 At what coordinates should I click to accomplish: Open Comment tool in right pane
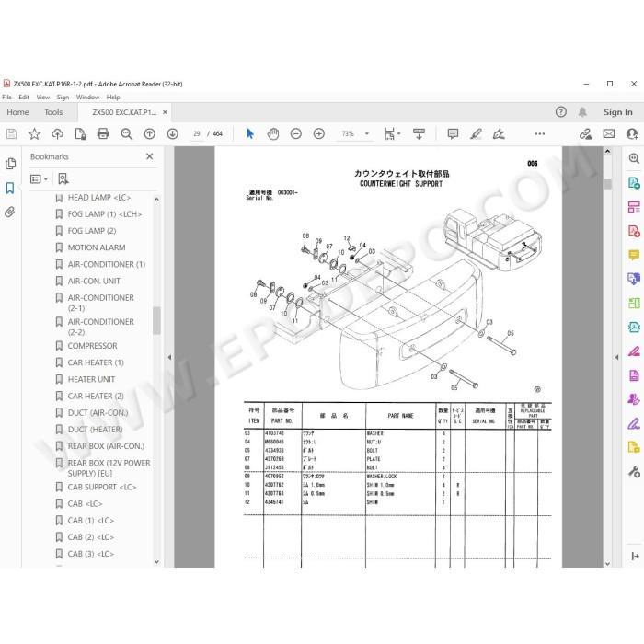pos(634,255)
